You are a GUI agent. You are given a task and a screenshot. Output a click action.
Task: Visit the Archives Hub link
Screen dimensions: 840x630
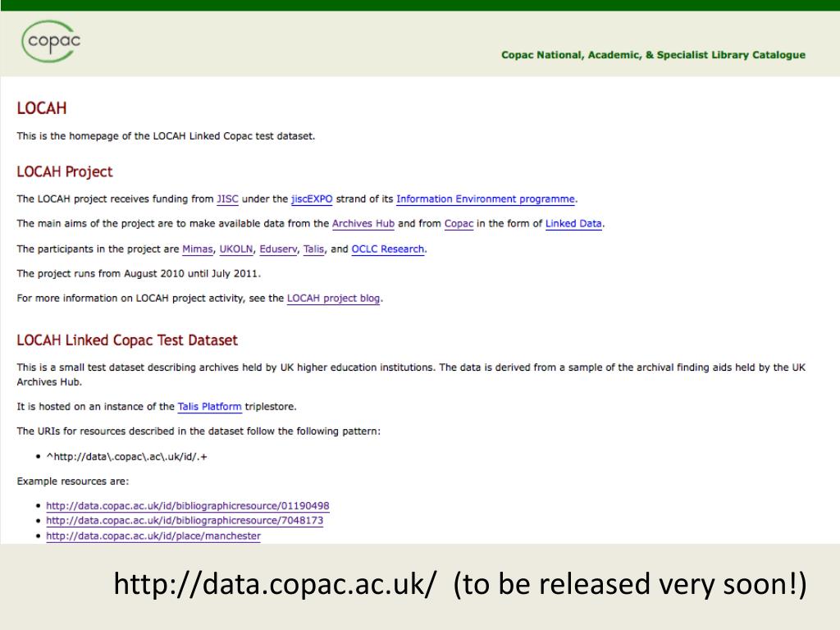pos(363,224)
